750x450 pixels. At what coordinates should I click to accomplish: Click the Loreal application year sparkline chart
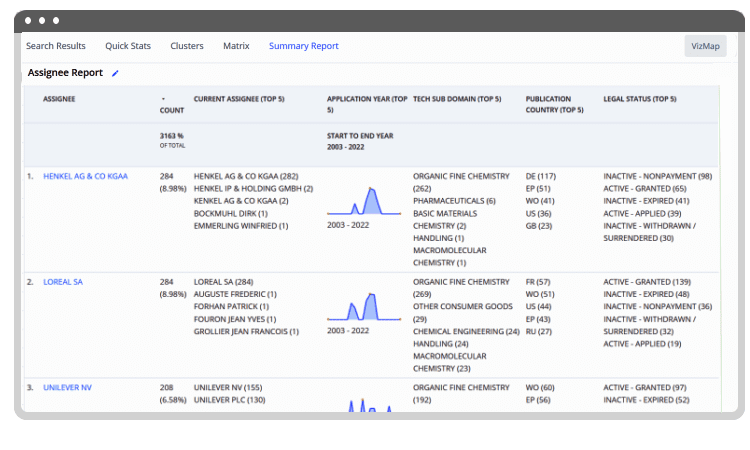coord(364,307)
